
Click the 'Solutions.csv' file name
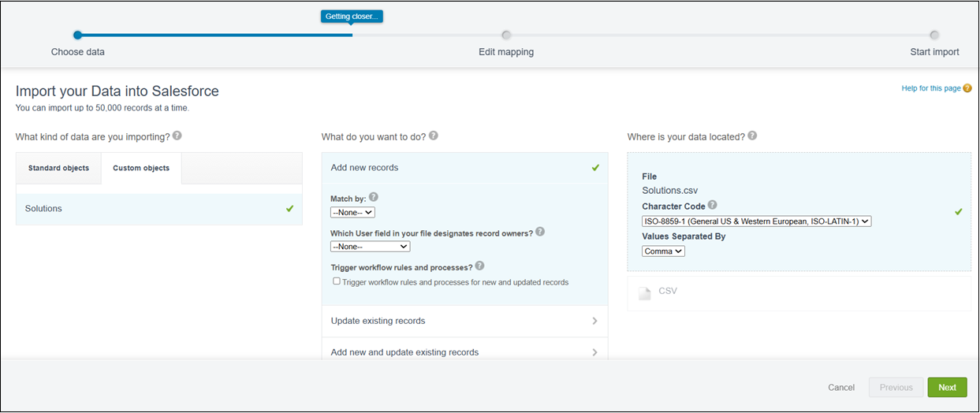pyautogui.click(x=669, y=191)
